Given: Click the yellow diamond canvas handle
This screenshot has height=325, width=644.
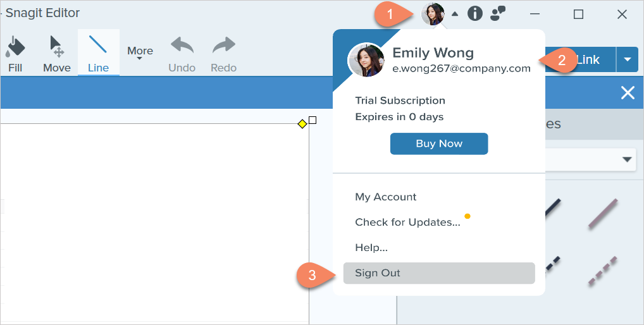Looking at the screenshot, I should pos(302,124).
